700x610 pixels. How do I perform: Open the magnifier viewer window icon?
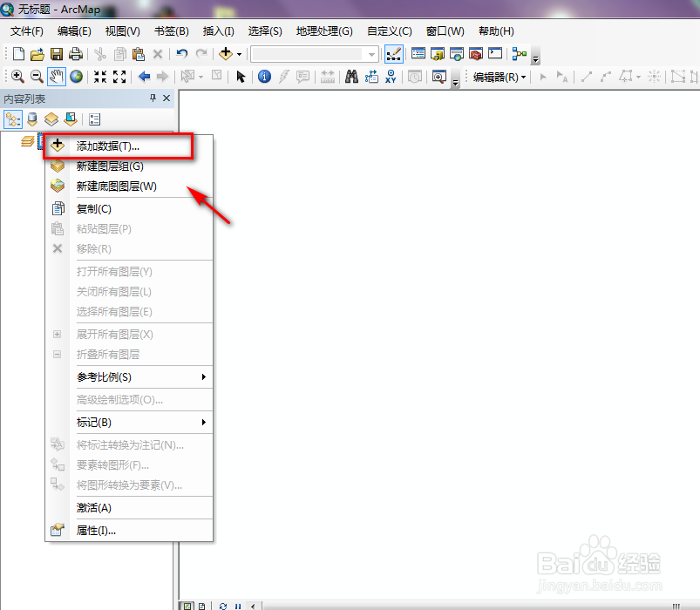(439, 77)
